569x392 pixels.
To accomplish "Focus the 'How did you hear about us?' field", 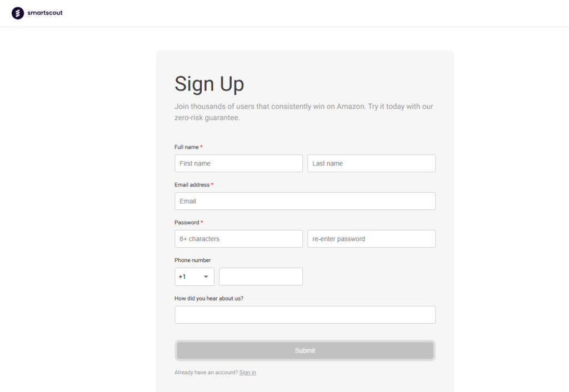I will pos(305,315).
